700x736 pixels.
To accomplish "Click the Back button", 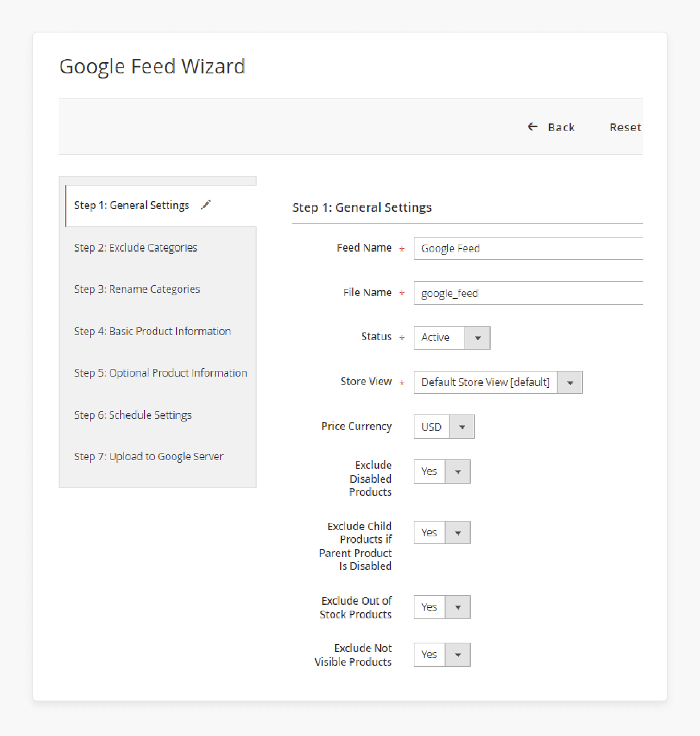I will [551, 127].
